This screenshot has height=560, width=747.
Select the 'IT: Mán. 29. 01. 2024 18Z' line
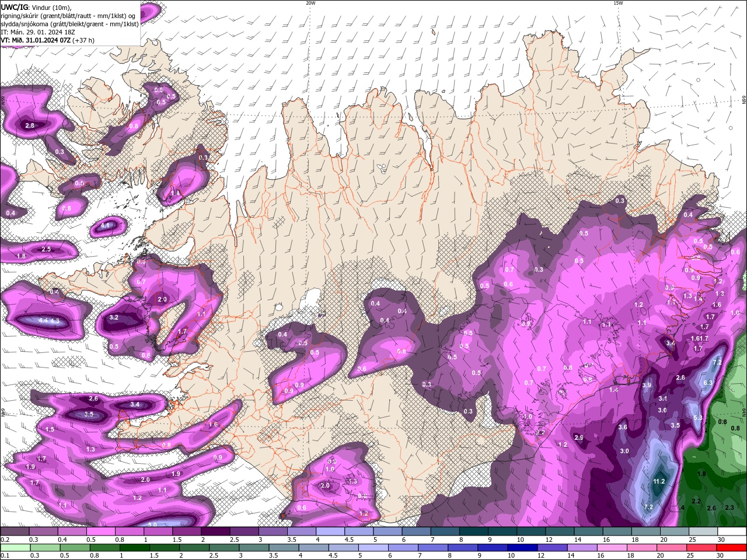(39, 32)
